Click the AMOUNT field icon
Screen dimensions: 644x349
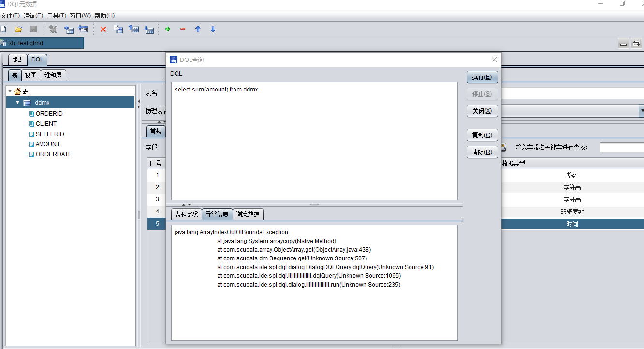pyautogui.click(x=32, y=144)
